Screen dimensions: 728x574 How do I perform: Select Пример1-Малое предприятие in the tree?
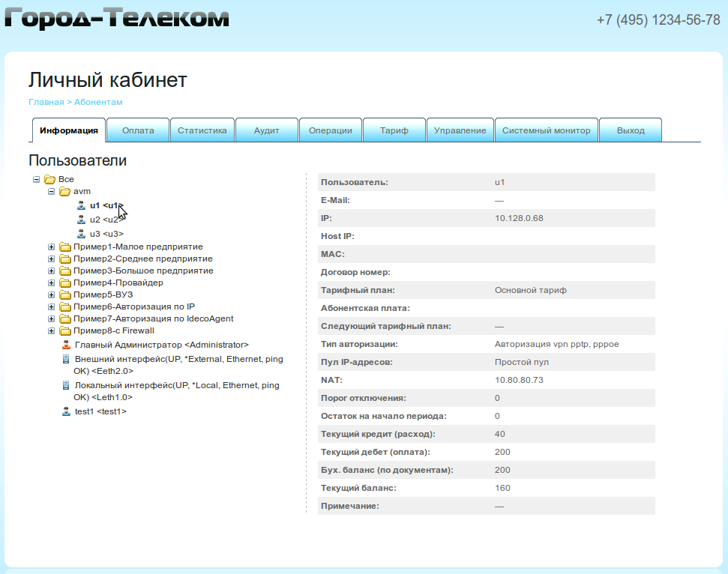[x=138, y=247]
